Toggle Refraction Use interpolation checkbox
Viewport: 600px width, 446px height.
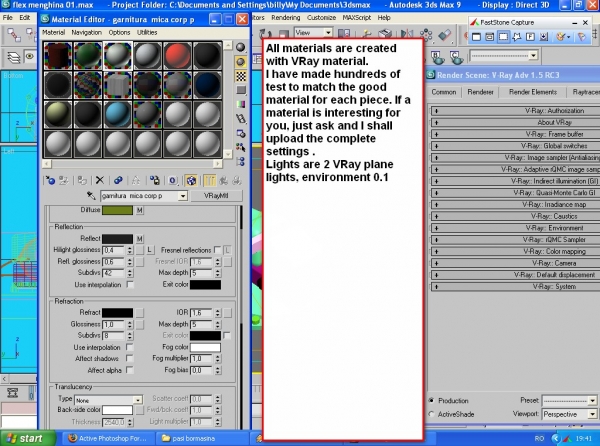(x=130, y=347)
